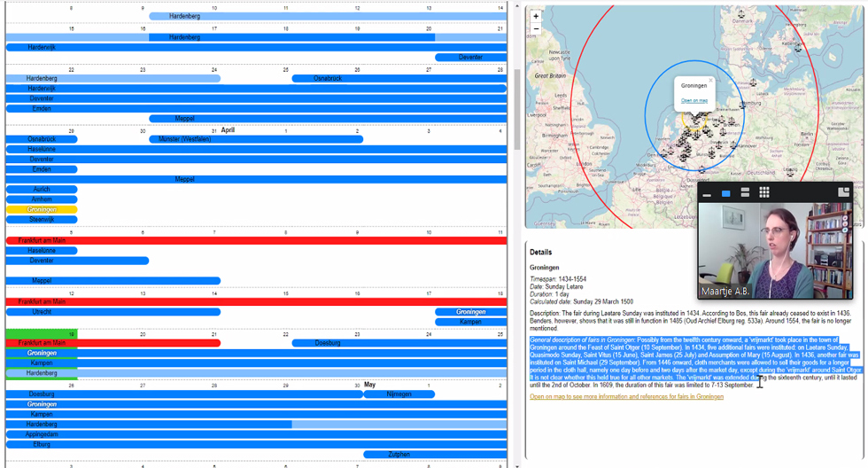Open the popup's 'Open on map' link
The height and width of the screenshot is (468, 868).
point(694,100)
